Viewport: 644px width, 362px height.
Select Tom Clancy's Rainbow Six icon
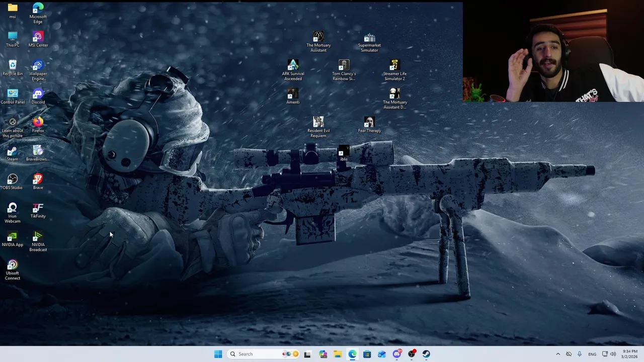(344, 70)
